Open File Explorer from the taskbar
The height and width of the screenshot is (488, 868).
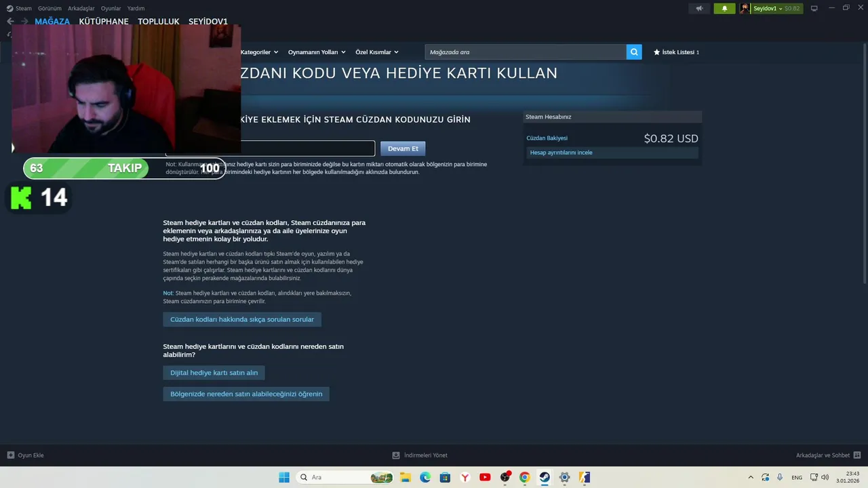tap(406, 477)
